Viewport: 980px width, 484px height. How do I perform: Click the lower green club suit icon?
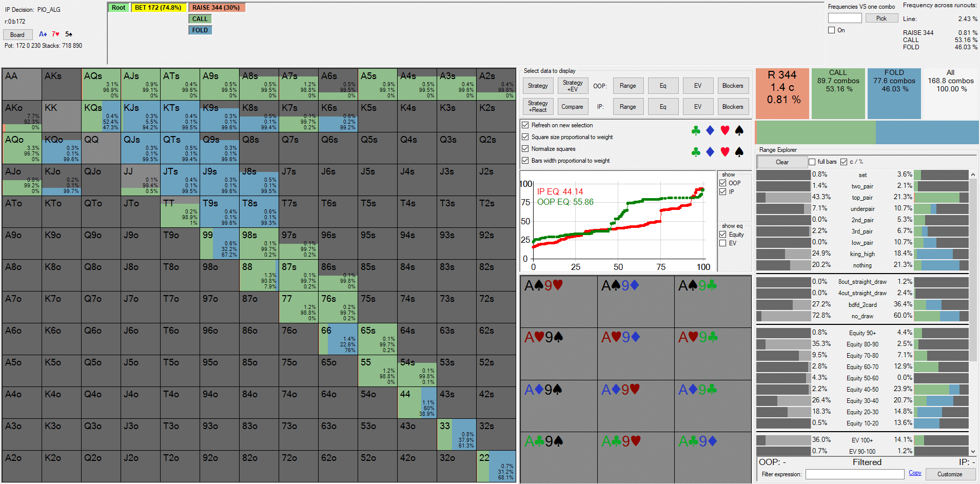click(x=696, y=152)
